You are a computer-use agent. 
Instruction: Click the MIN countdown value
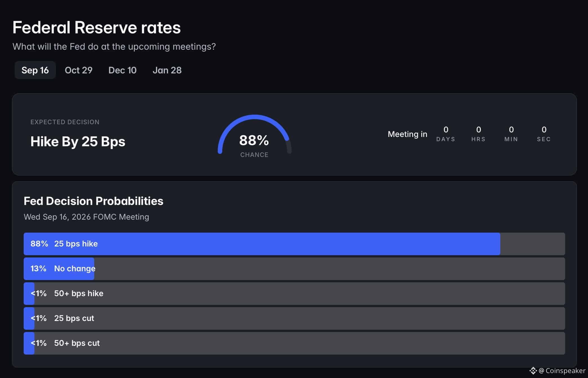tap(511, 130)
